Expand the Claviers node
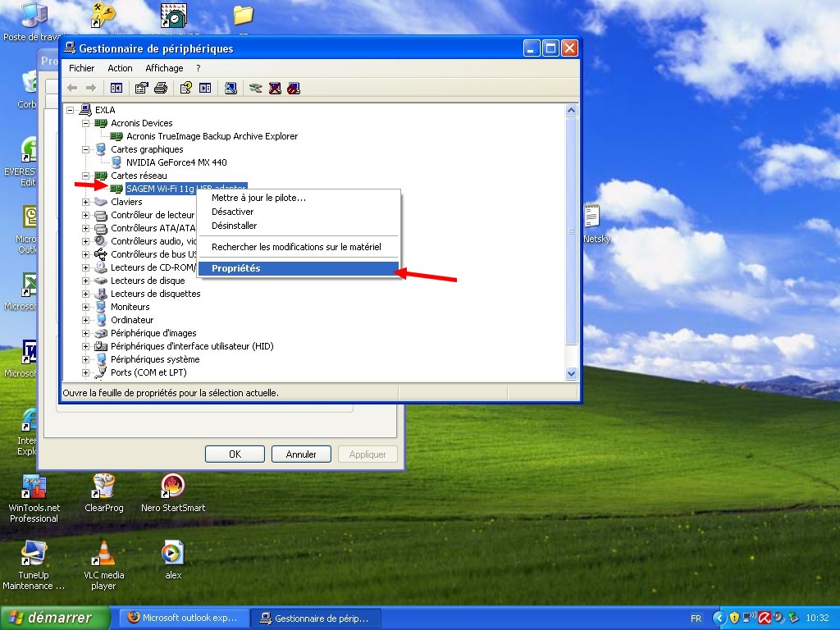The width and height of the screenshot is (840, 630). pos(85,202)
